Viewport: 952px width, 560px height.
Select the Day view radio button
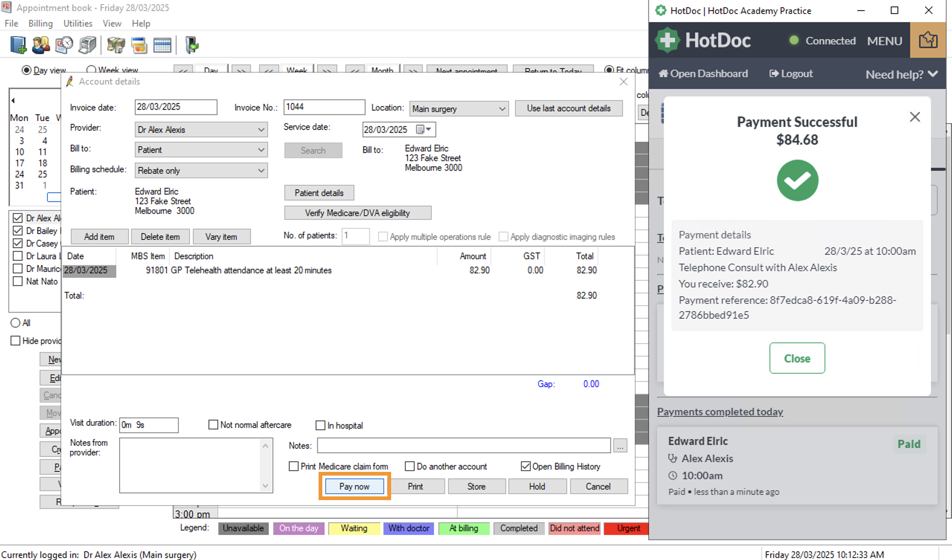[26, 70]
